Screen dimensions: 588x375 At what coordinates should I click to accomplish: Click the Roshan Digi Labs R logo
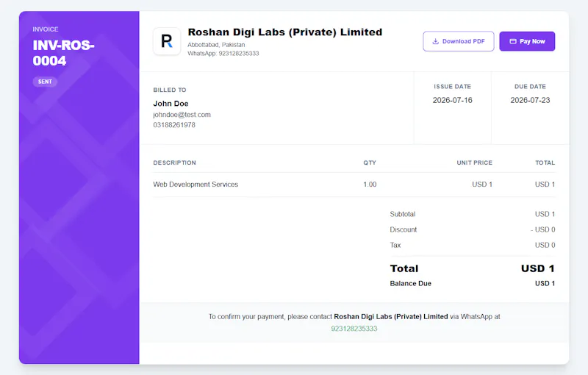point(167,41)
